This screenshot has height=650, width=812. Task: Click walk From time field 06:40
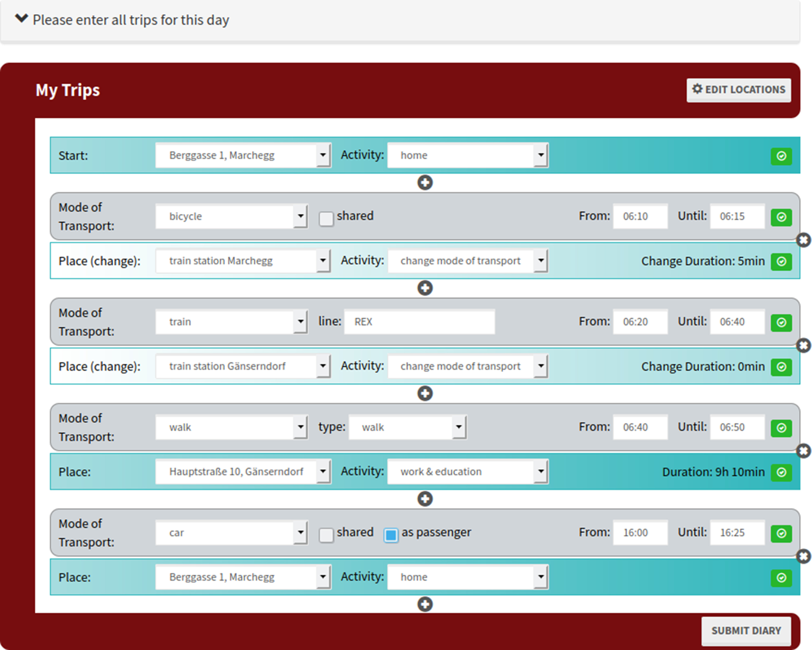(640, 427)
